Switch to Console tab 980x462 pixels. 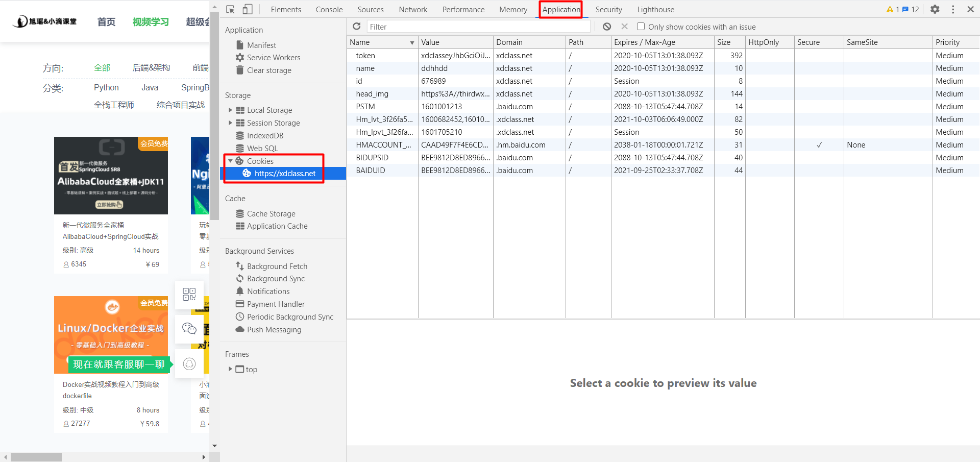click(329, 9)
